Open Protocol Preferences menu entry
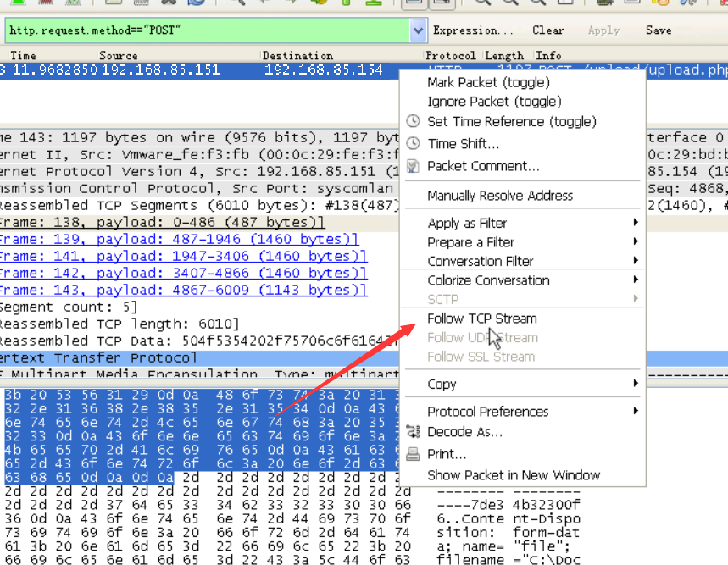The width and height of the screenshot is (728, 565). [488, 412]
